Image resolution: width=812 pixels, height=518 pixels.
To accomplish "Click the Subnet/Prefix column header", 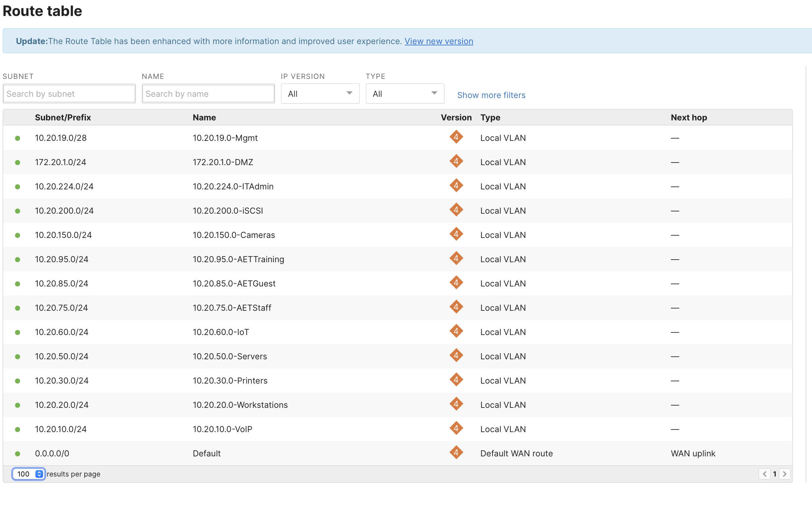I will 63,117.
